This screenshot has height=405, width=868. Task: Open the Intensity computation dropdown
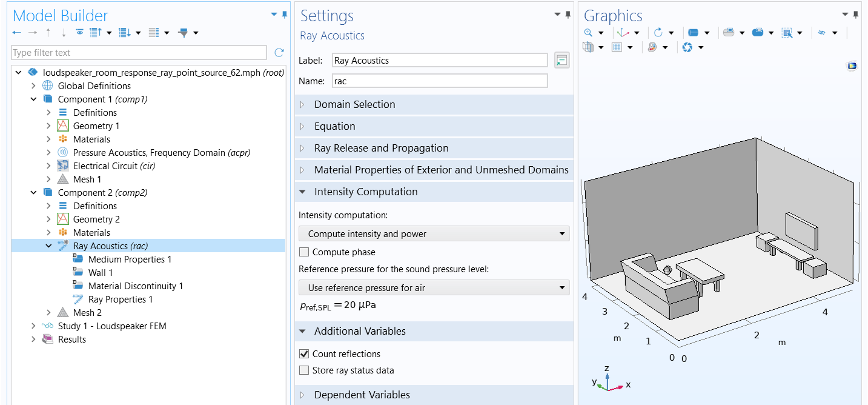(x=434, y=233)
